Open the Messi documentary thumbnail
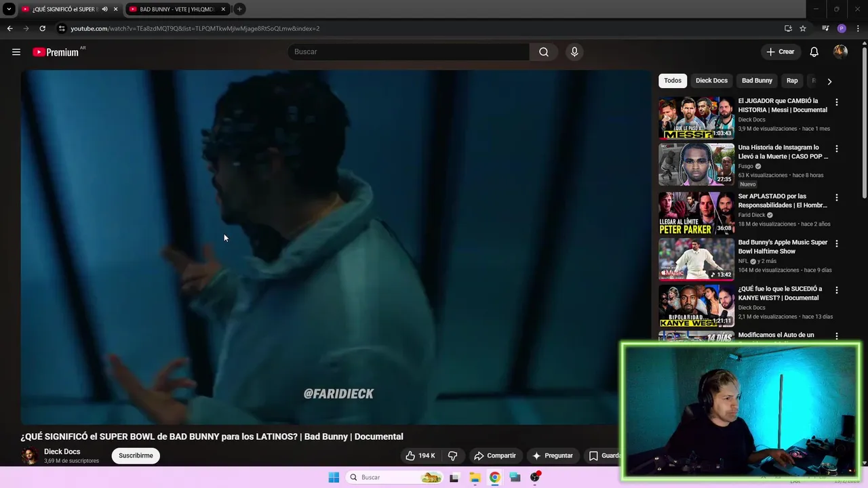Viewport: 868px width, 488px height. click(696, 118)
